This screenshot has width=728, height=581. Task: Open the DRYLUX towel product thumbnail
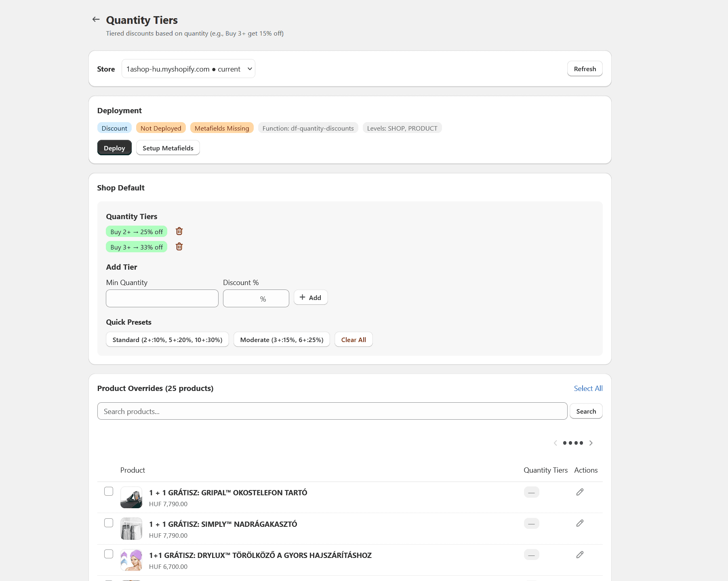pos(131,560)
